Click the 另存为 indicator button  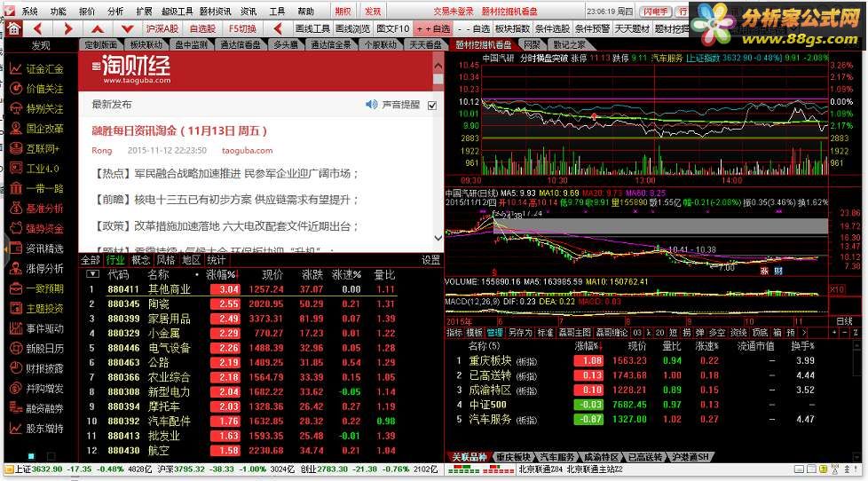(x=520, y=333)
